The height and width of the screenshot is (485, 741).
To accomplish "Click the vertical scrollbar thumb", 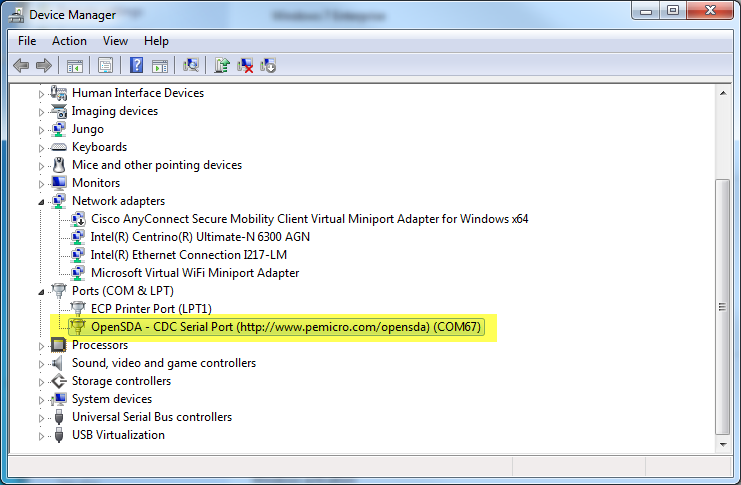I will 723,306.
